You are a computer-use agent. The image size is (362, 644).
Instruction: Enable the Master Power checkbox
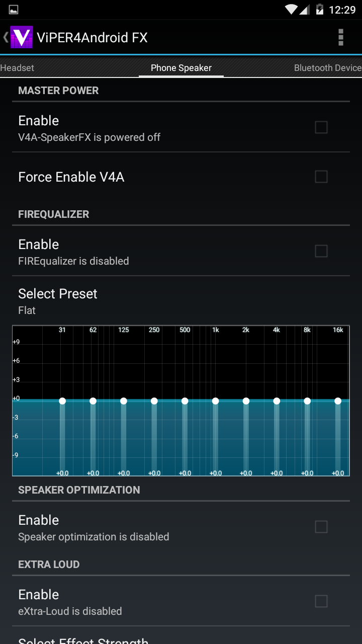(x=321, y=128)
